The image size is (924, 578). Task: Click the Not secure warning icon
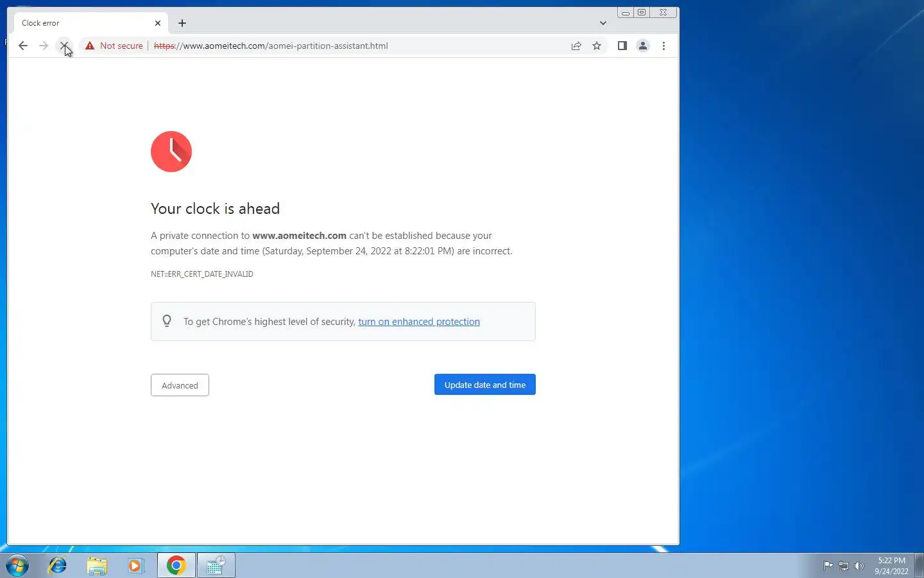point(90,46)
